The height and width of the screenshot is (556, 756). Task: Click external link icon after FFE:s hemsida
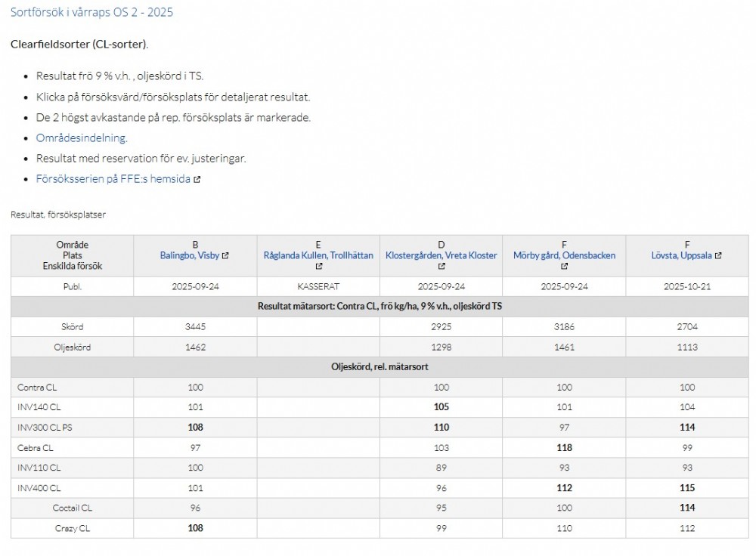coord(197,180)
